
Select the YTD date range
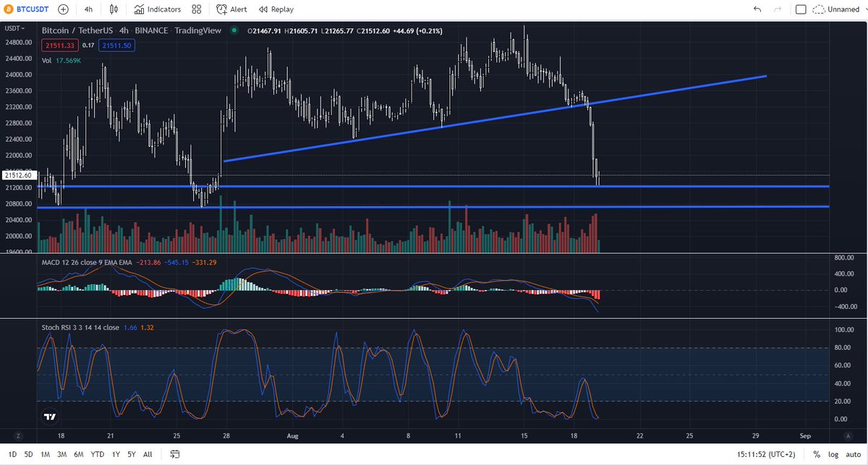click(x=99, y=454)
